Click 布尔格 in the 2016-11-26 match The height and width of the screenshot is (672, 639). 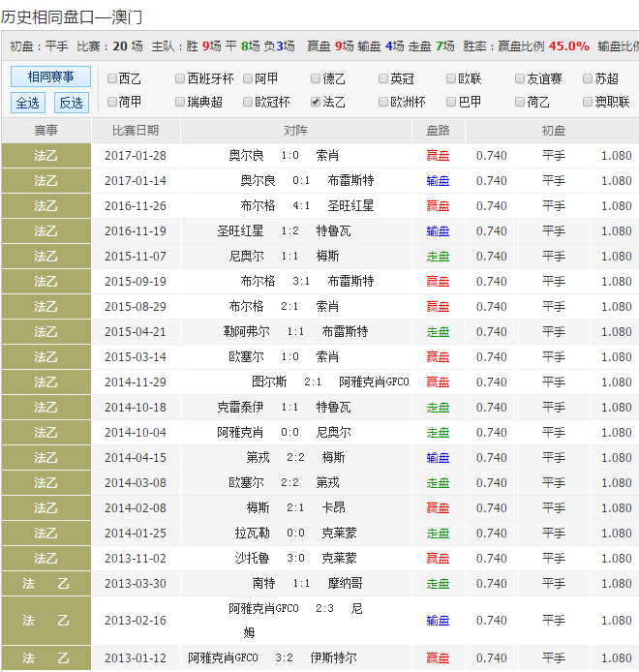(x=258, y=205)
